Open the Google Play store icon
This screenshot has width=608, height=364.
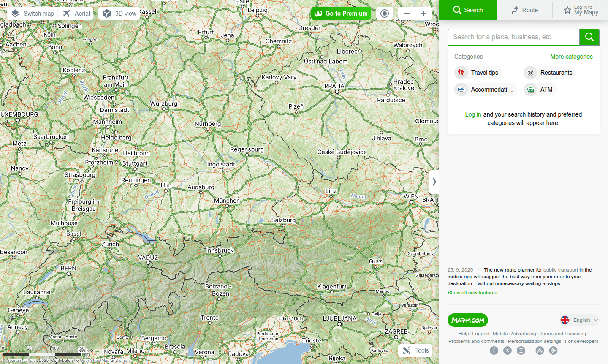point(553,350)
